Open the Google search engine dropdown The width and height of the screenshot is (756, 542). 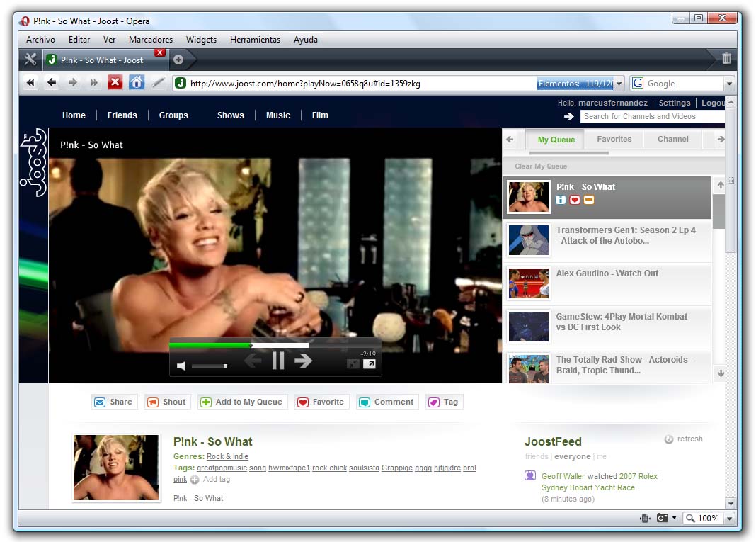click(x=729, y=84)
